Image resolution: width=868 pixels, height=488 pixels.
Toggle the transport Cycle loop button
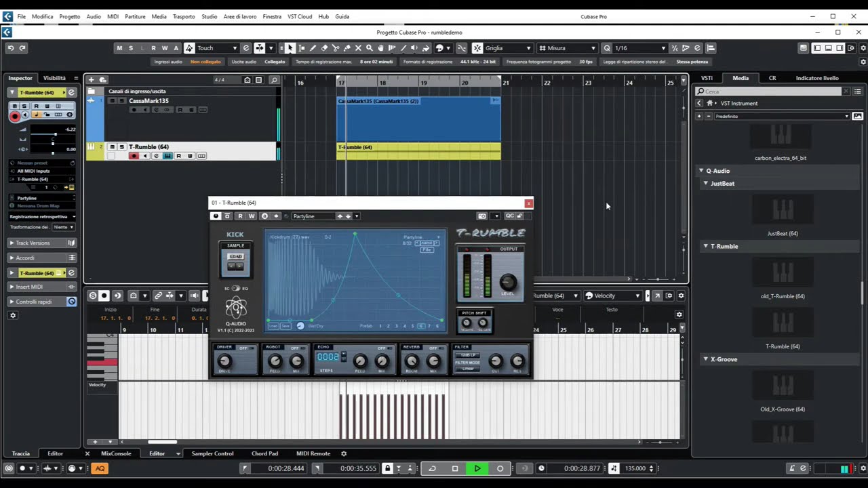tap(432, 468)
